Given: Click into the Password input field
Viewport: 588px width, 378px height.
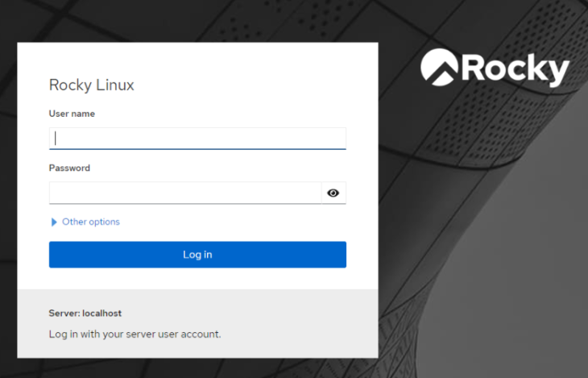Looking at the screenshot, I should (185, 193).
